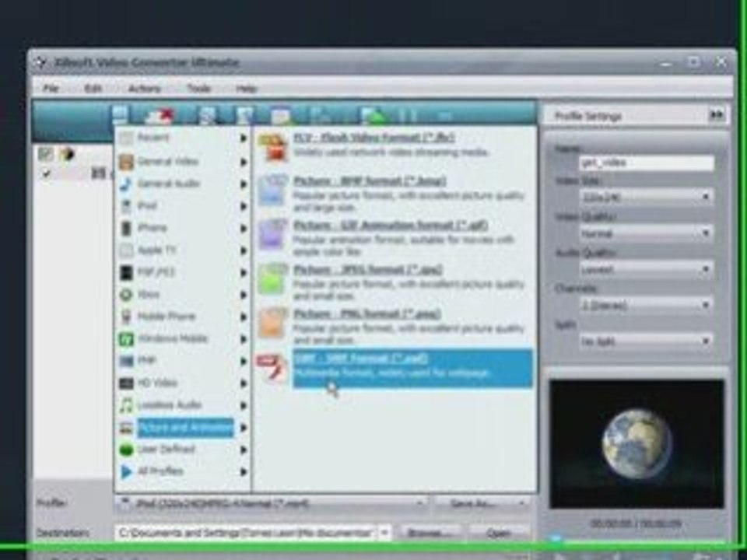Click the Open button beside Browse
Viewport: 747px width, 560px height.
tap(499, 534)
